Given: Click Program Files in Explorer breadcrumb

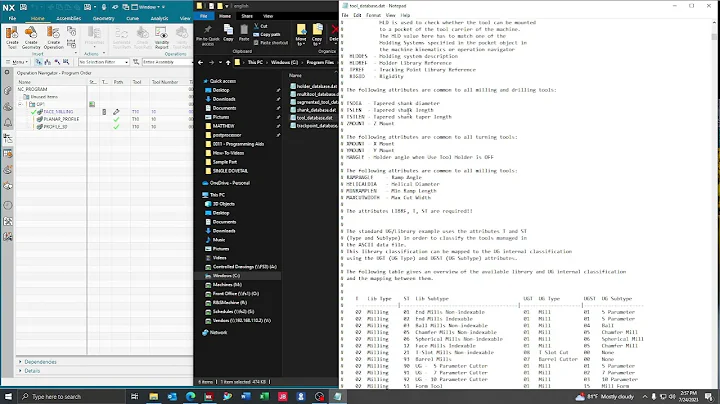Looking at the screenshot, I should pos(320,62).
